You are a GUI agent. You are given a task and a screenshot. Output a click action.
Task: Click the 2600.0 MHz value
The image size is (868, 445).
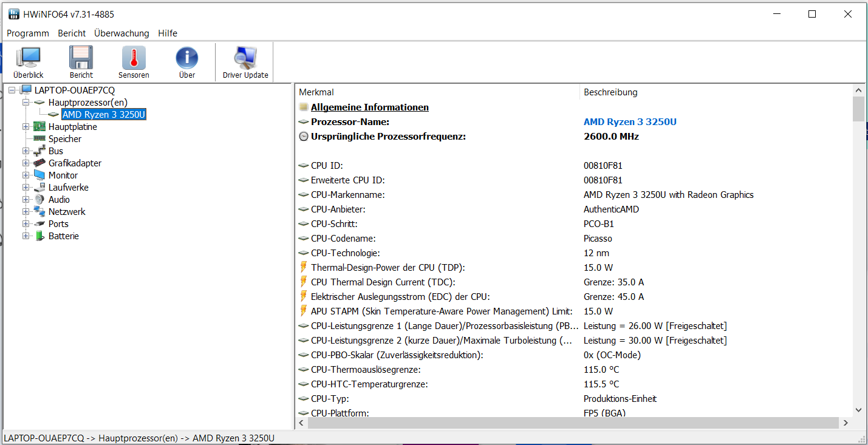pos(611,137)
